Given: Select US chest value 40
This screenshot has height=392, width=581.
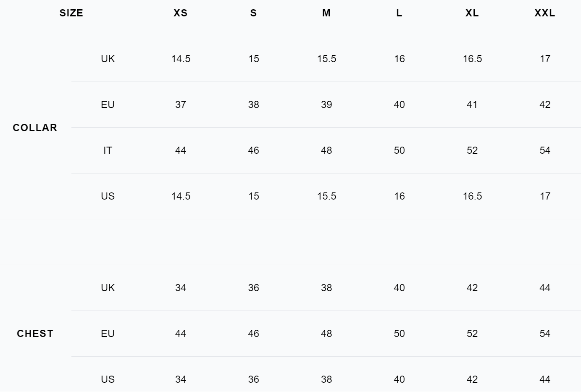Looking at the screenshot, I should click(399, 379).
